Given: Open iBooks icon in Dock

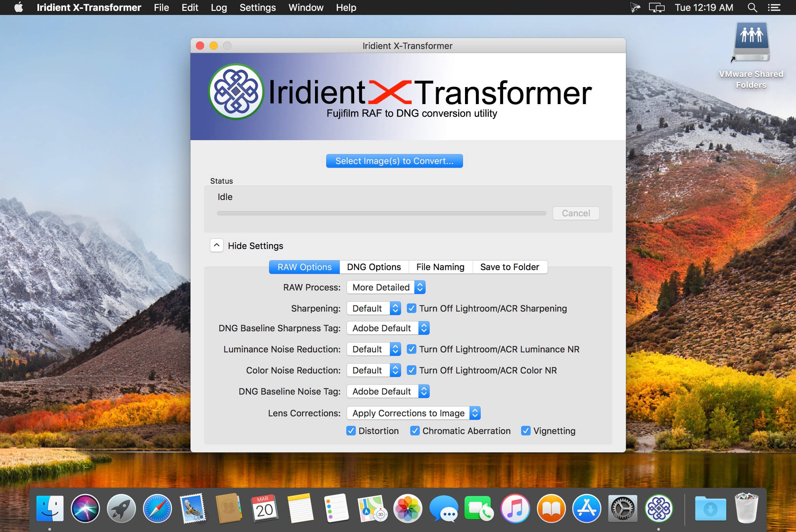Looking at the screenshot, I should click(551, 509).
